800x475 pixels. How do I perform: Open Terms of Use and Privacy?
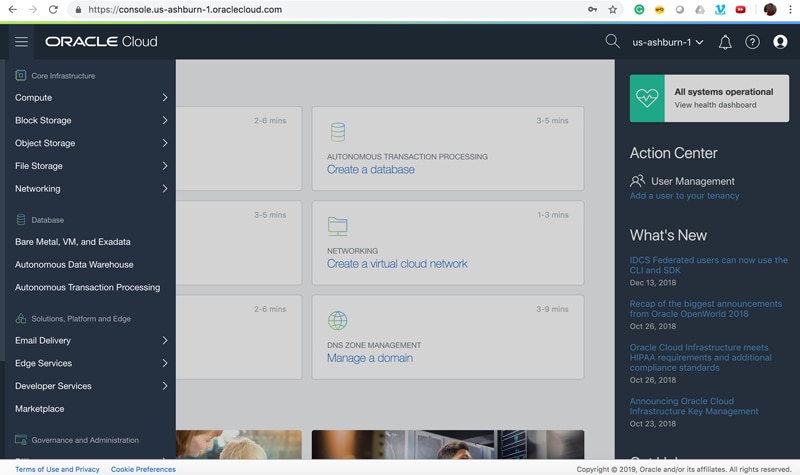coord(57,469)
